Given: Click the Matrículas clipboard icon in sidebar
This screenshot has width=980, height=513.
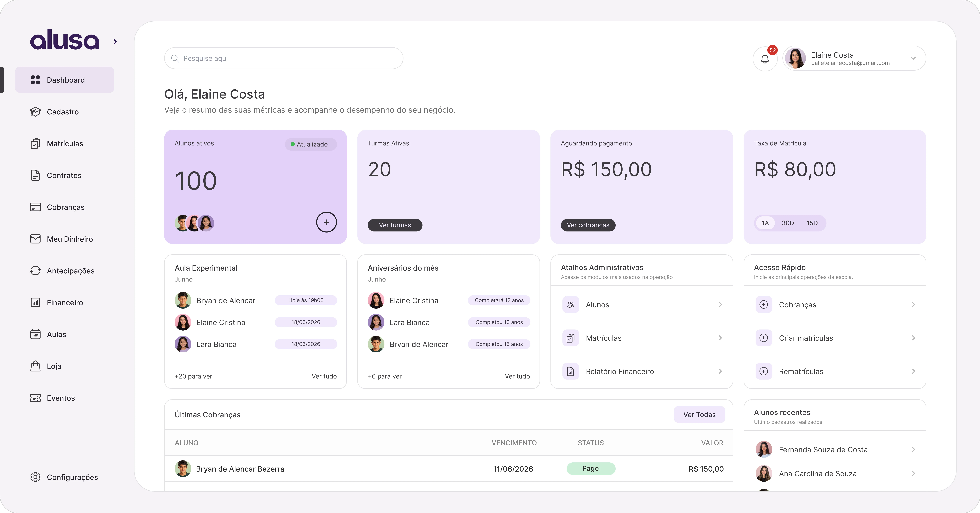Looking at the screenshot, I should tap(35, 143).
